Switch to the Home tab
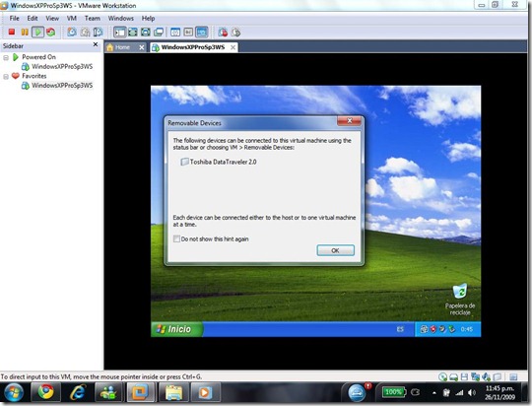532x406 pixels. (x=122, y=47)
